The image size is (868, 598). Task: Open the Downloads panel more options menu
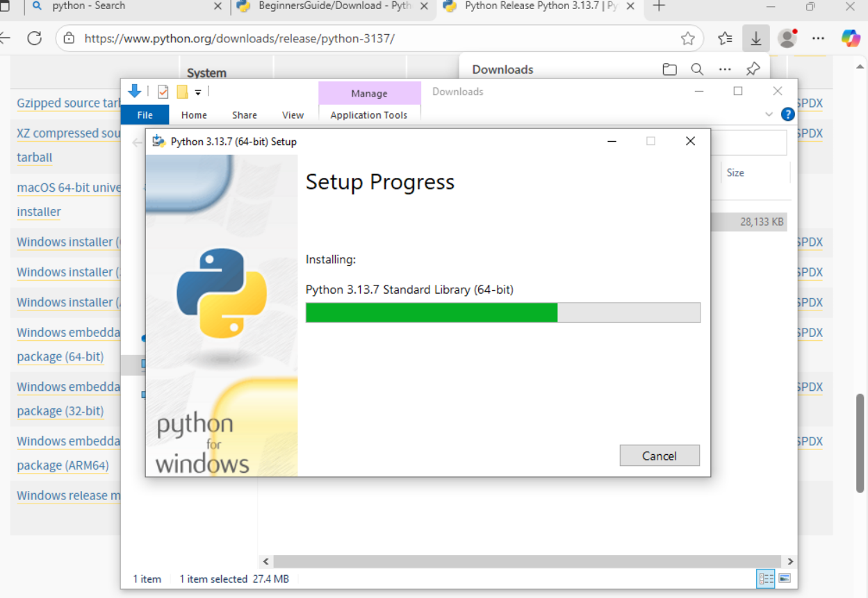(725, 69)
